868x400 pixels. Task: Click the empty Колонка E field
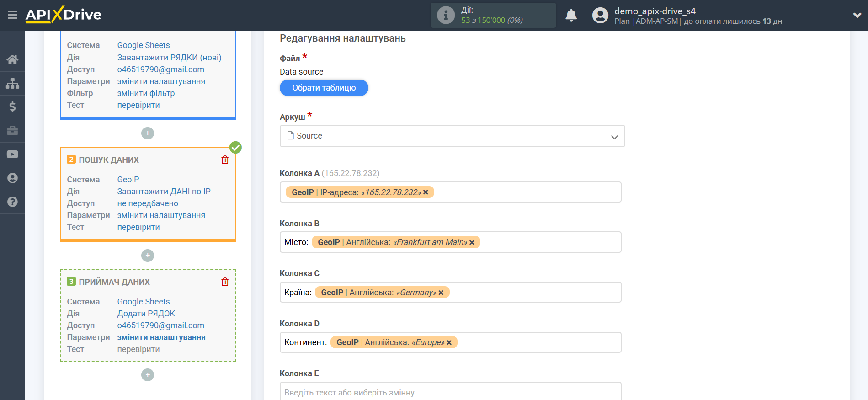[450, 391]
